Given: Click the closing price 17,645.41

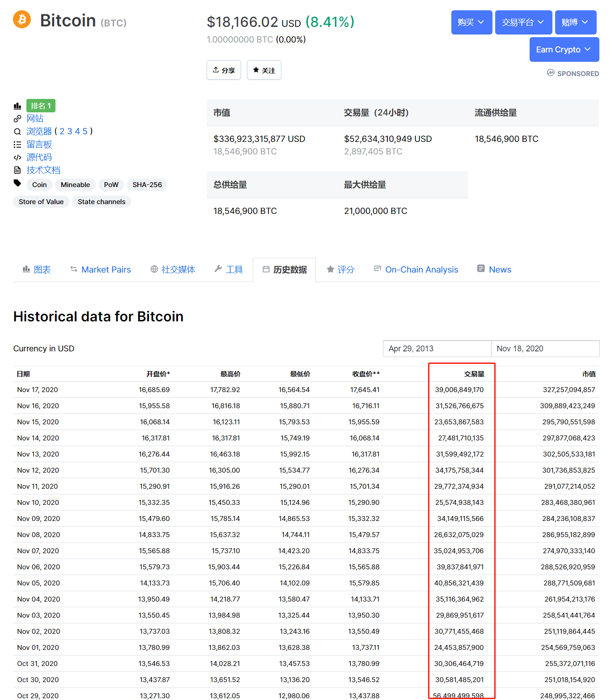Looking at the screenshot, I should click(365, 390).
